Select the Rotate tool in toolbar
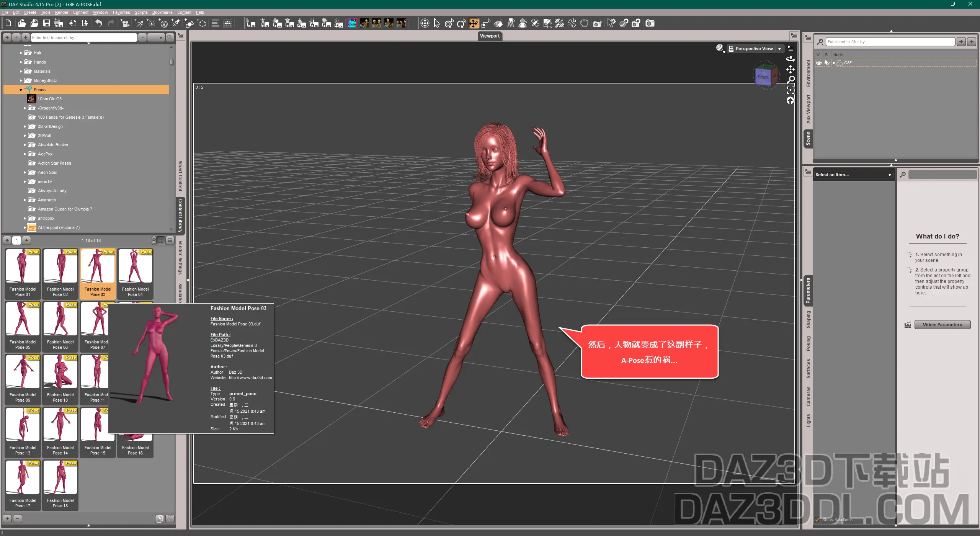980x536 pixels. click(x=461, y=23)
